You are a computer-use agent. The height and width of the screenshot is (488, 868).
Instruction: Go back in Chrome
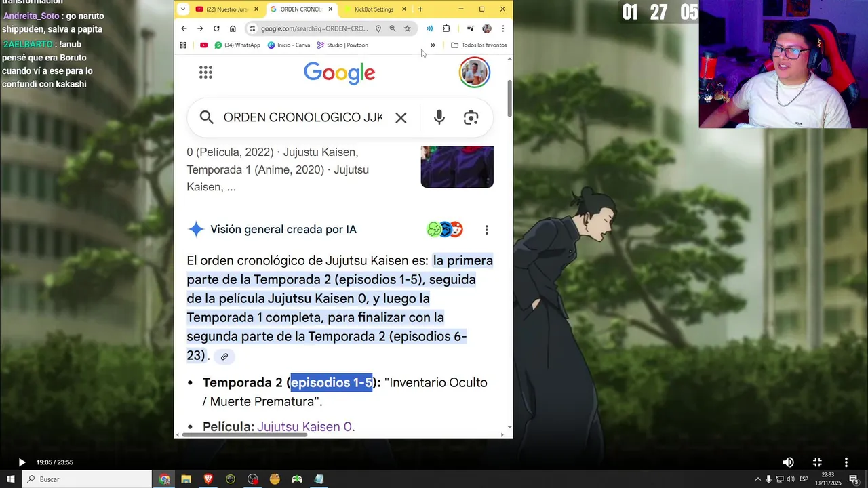[x=184, y=28]
